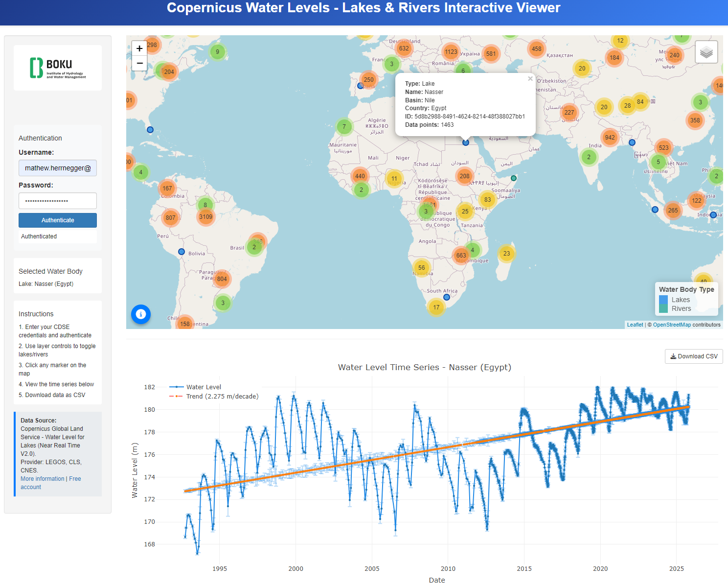Expand the 440 cluster over West Africa
Viewport: 728px width, 588px height.
[x=360, y=176]
